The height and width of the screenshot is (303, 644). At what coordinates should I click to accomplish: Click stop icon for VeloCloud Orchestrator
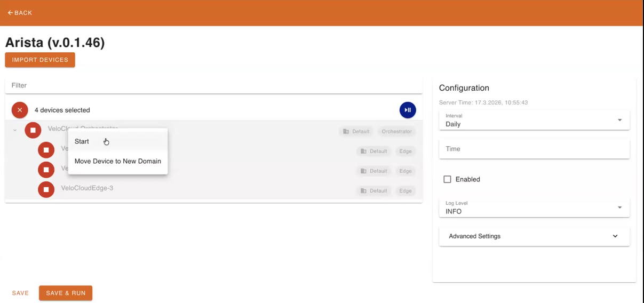coord(33,130)
